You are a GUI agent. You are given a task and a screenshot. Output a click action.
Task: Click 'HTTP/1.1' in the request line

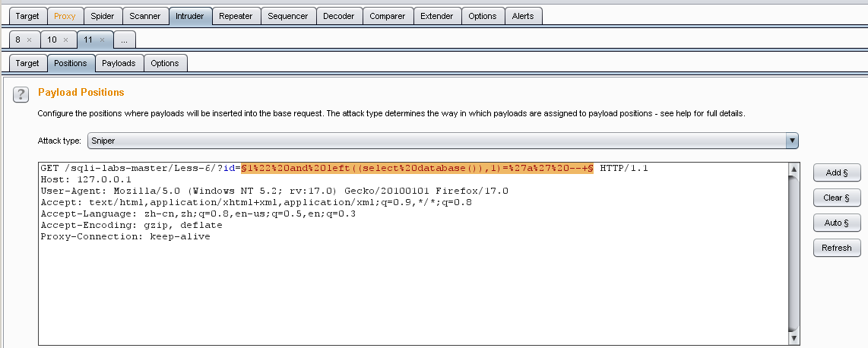point(624,168)
